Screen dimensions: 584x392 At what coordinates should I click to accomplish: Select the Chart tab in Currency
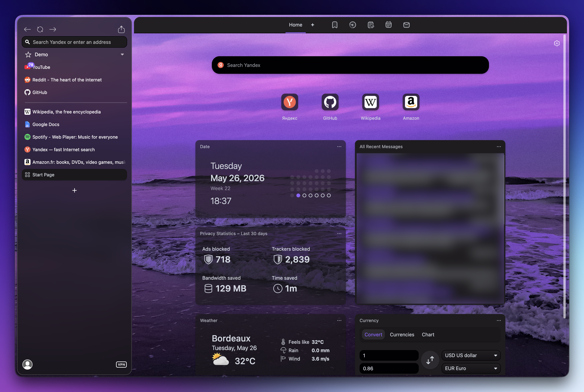[428, 334]
